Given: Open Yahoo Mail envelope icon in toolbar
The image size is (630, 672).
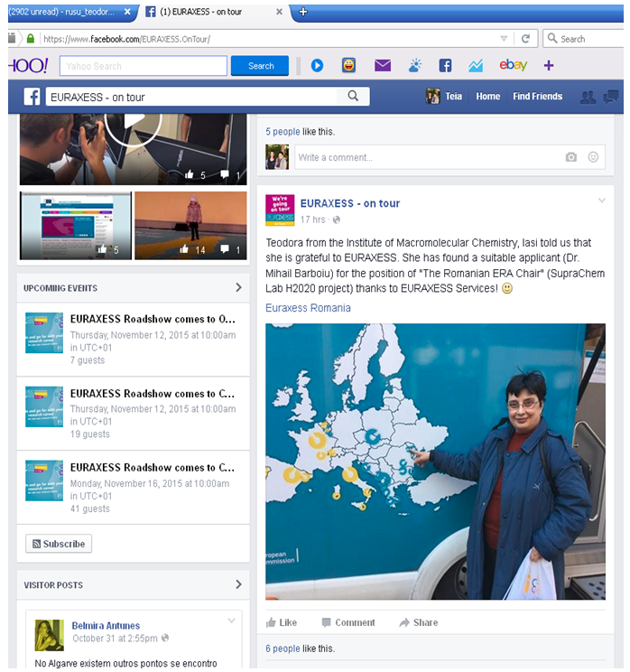Looking at the screenshot, I should coord(383,66).
